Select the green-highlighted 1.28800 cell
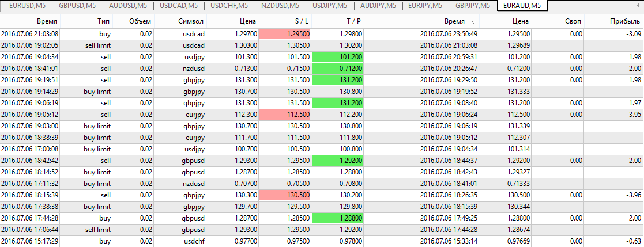 pyautogui.click(x=338, y=218)
